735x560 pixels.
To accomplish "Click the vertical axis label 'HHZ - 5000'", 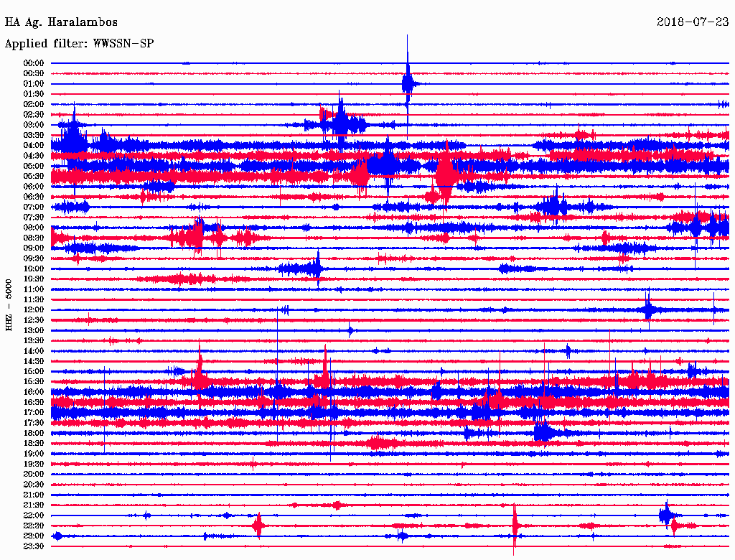I will 9,305.
